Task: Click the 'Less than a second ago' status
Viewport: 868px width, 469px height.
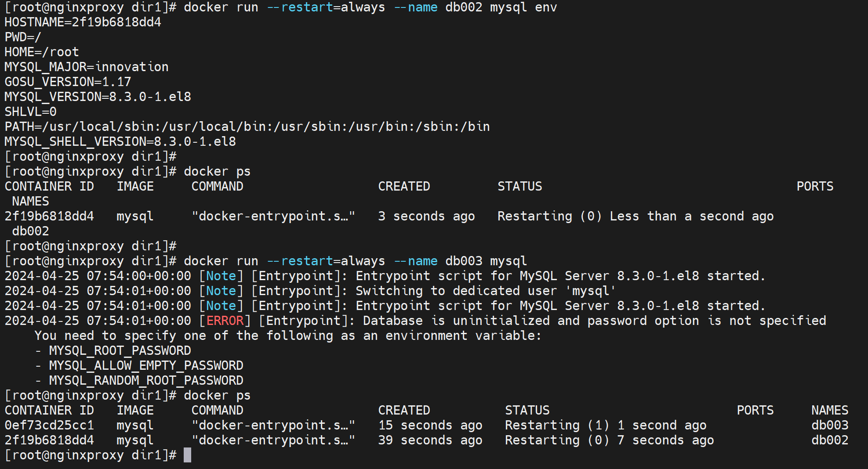Action: 691,216
